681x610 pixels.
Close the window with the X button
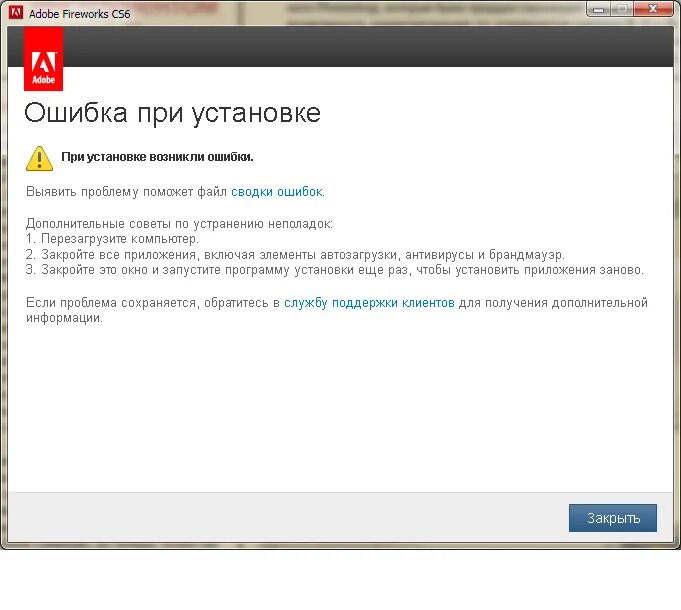point(653,10)
